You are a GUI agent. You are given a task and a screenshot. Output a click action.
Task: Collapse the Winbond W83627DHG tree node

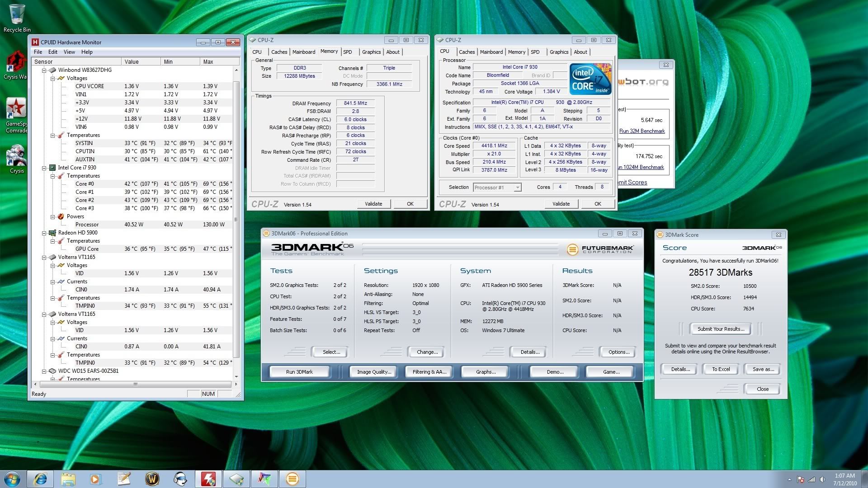[44, 70]
